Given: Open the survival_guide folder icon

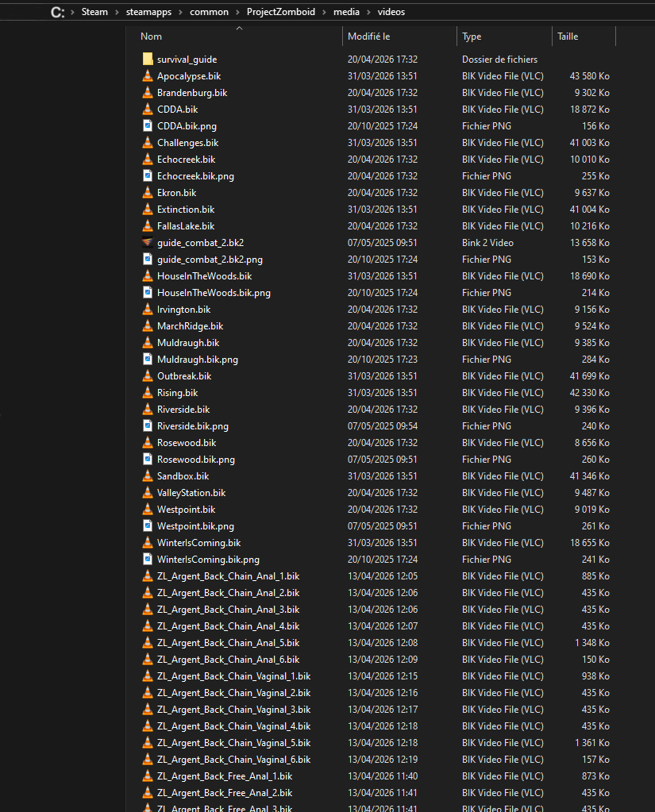Looking at the screenshot, I should coord(148,59).
